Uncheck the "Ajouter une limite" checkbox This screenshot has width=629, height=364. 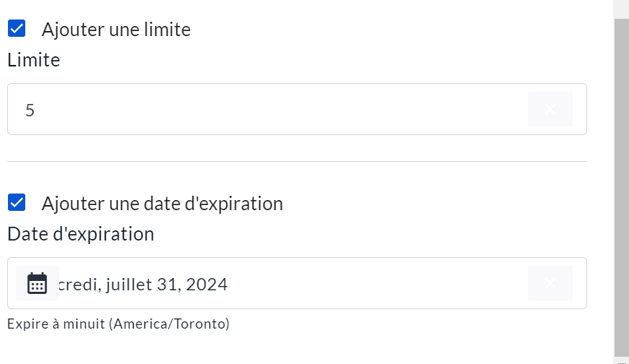pyautogui.click(x=17, y=29)
